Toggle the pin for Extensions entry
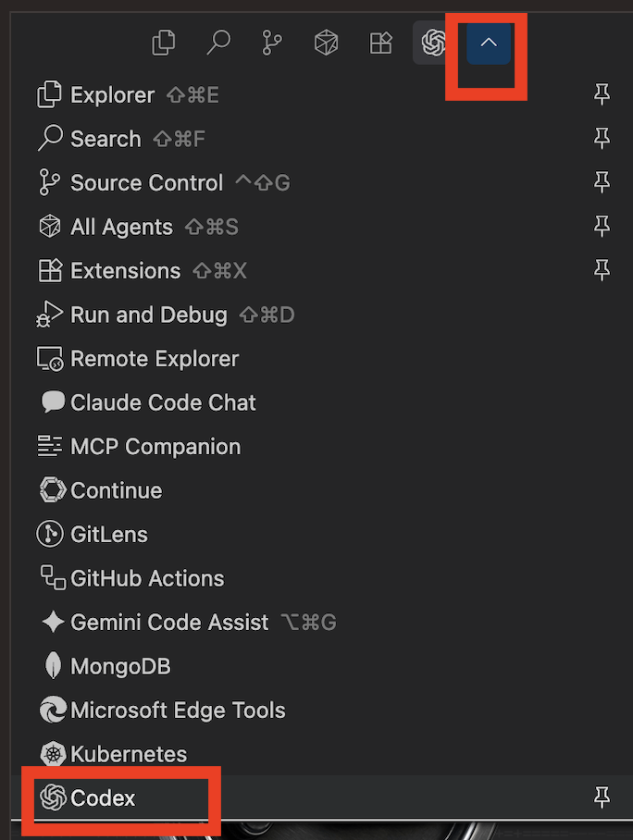 point(602,270)
